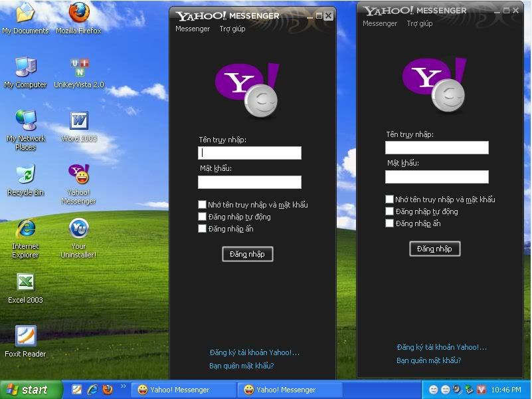The image size is (532, 399).
Task: Launch Firefox from Quick Launch bar
Action: (108, 390)
